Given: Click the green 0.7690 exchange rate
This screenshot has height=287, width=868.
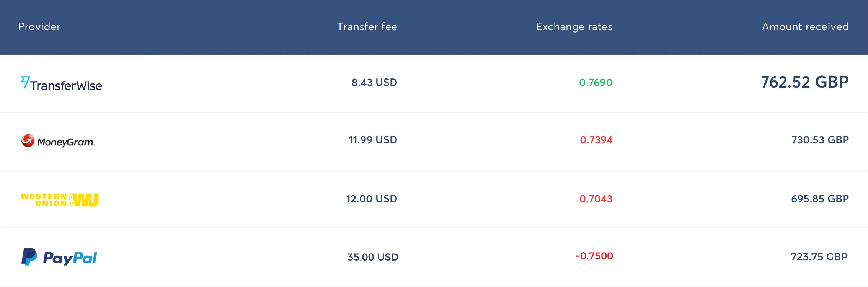Looking at the screenshot, I should pos(596,83).
